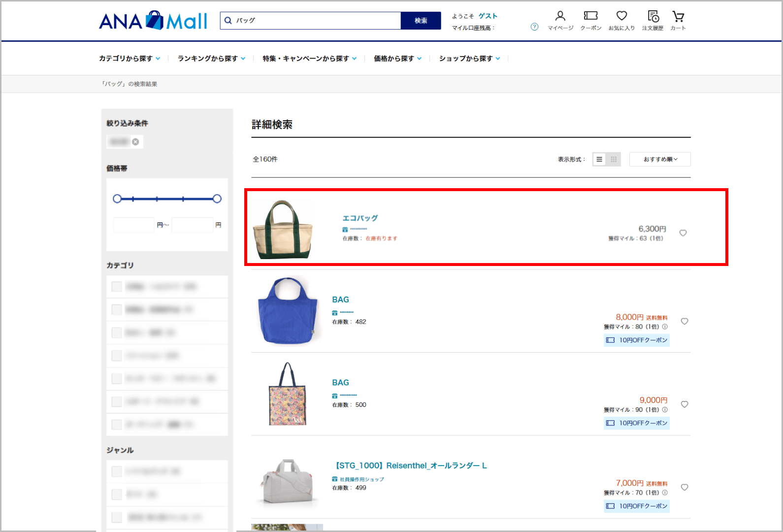Click the 検索 search button
Viewport: 783px width, 532px height.
421,21
